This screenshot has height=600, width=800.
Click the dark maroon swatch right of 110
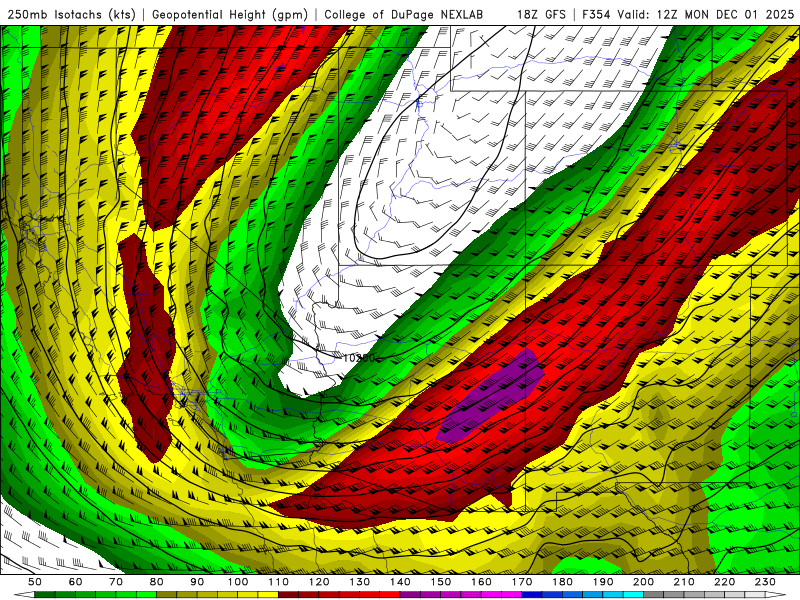[x=288, y=594]
